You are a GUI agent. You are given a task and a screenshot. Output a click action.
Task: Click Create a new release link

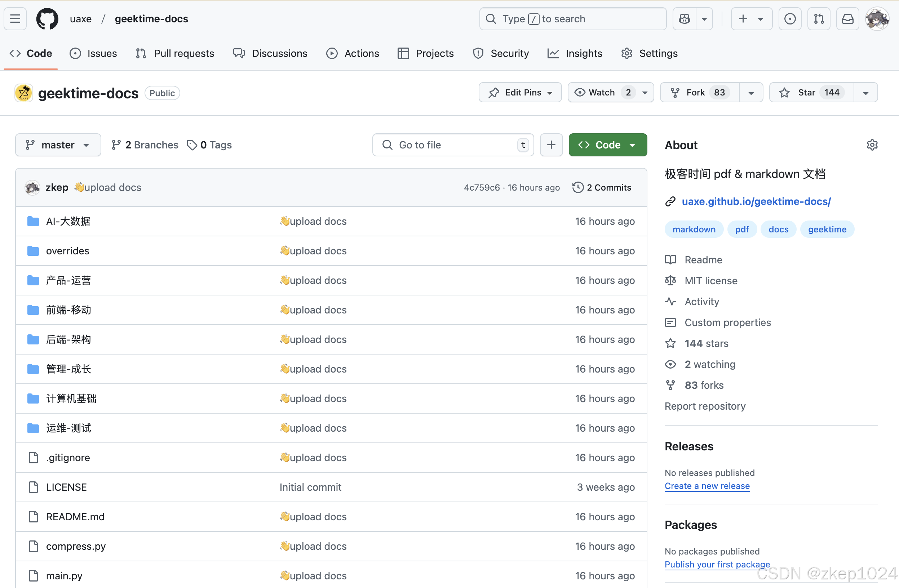coord(707,486)
